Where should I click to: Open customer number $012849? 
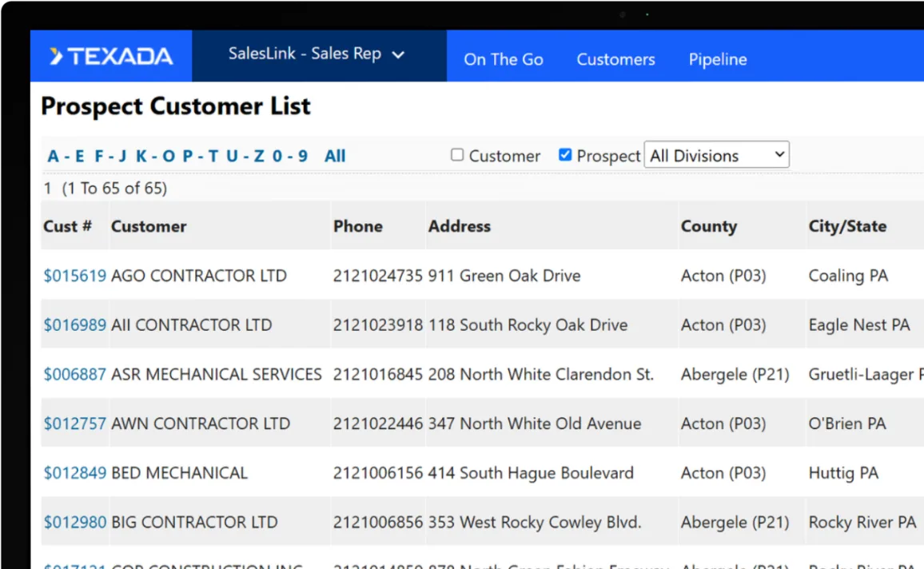[74, 473]
